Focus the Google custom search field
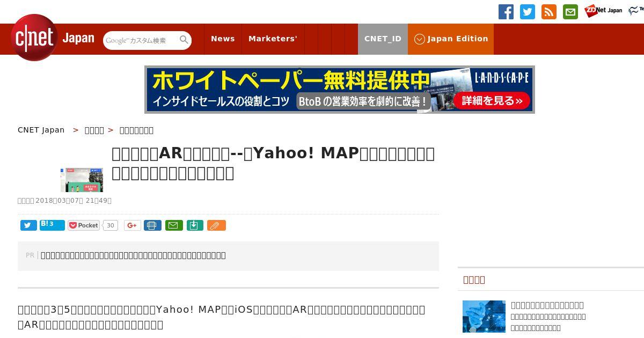 point(142,40)
